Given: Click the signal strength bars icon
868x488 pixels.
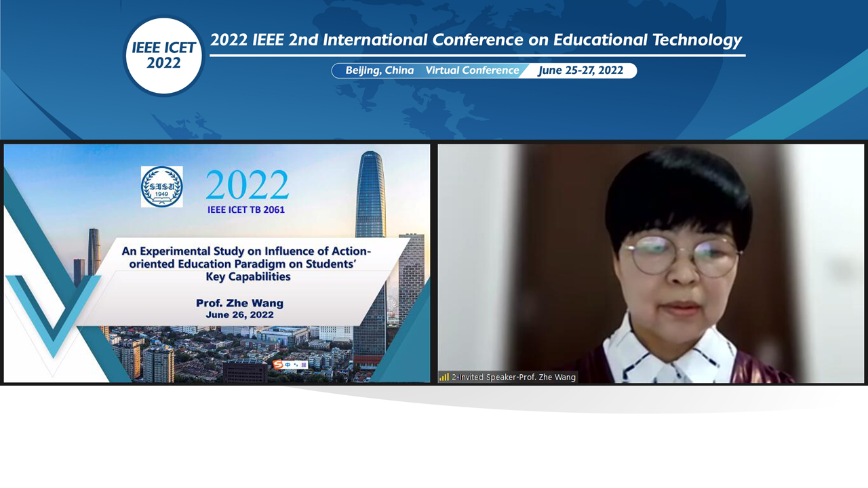Looking at the screenshot, I should click(444, 377).
